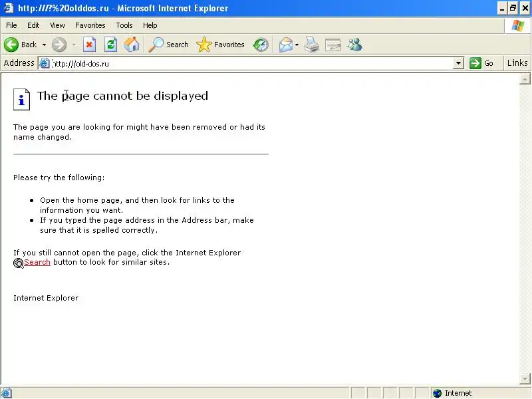Open the Favorites menu
Image resolution: width=532 pixels, height=399 pixels.
click(x=90, y=25)
